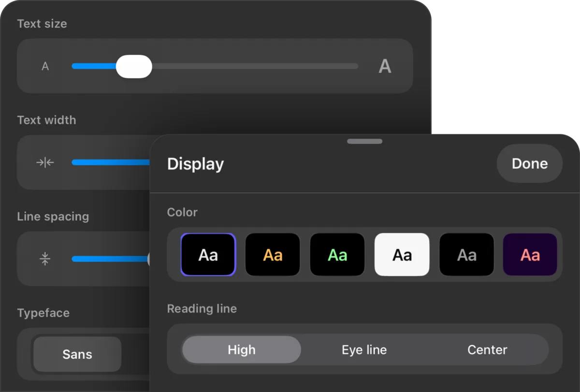Move the Text size slider thumb
580x392 pixels.
point(134,66)
